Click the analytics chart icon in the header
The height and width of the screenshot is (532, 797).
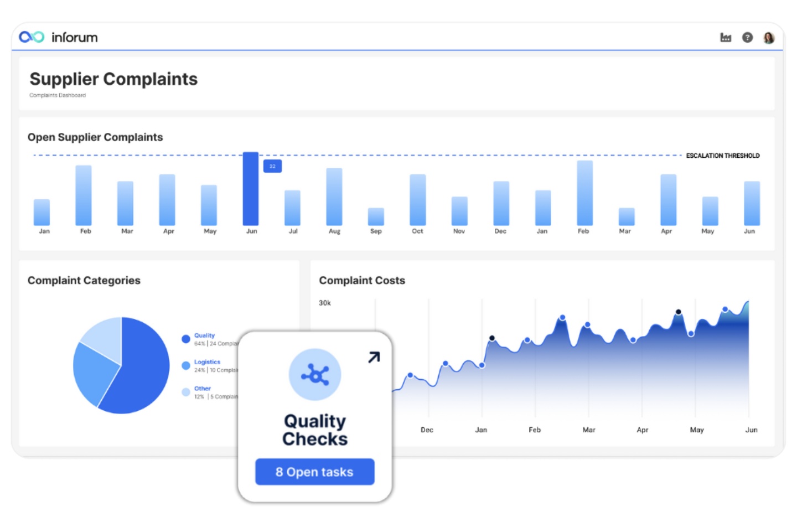click(x=725, y=37)
